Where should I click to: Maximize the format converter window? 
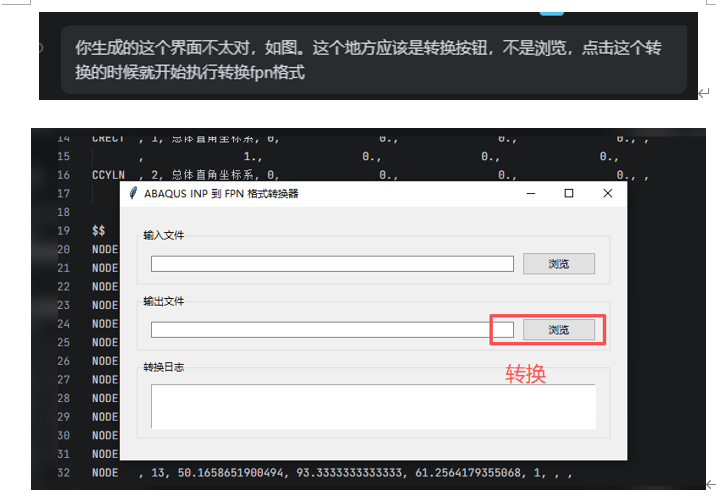(568, 193)
